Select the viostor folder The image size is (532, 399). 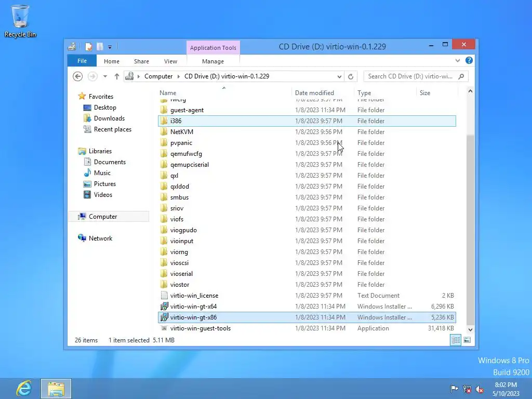[179, 285]
